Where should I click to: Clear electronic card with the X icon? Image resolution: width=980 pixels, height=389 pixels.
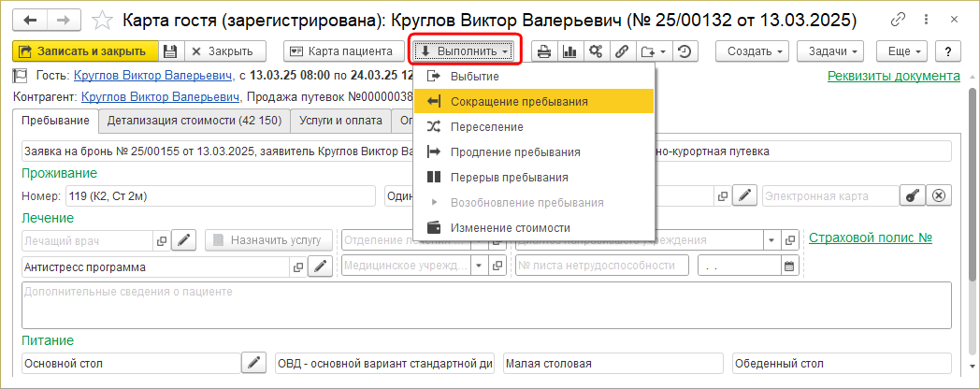click(x=940, y=195)
